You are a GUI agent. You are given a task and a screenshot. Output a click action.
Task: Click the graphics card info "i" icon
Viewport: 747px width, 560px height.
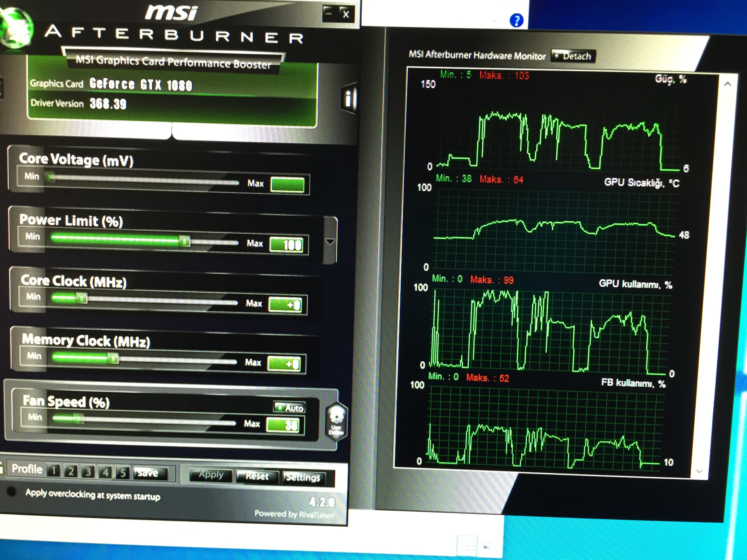point(349,99)
